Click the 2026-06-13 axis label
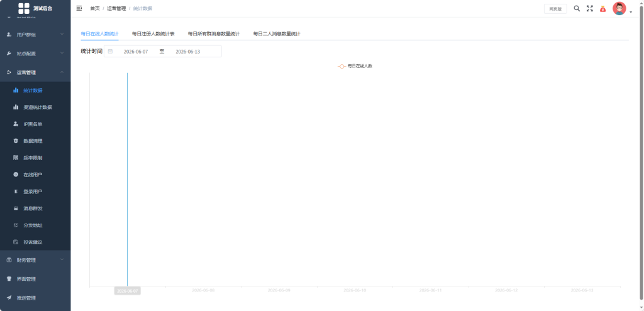This screenshot has height=311, width=644. (x=582, y=290)
